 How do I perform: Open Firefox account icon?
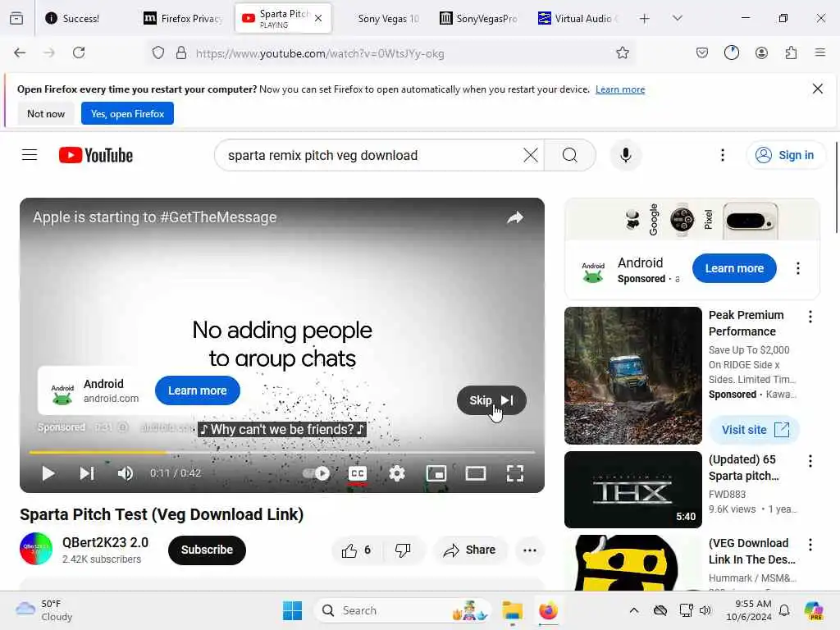click(761, 52)
